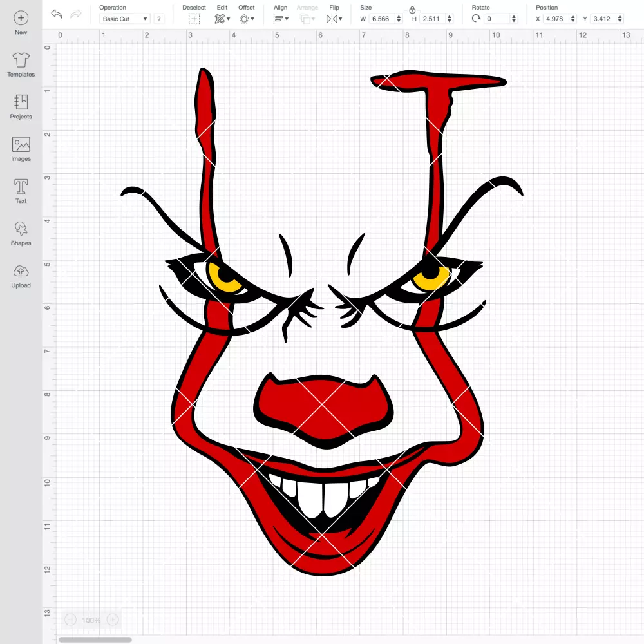
Task: Open the Templates panel
Action: coord(21,65)
